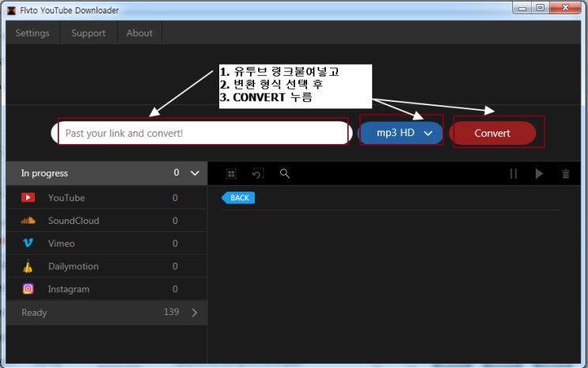588x368 pixels.
Task: Maximize the Flvto window
Action: [x=540, y=7]
